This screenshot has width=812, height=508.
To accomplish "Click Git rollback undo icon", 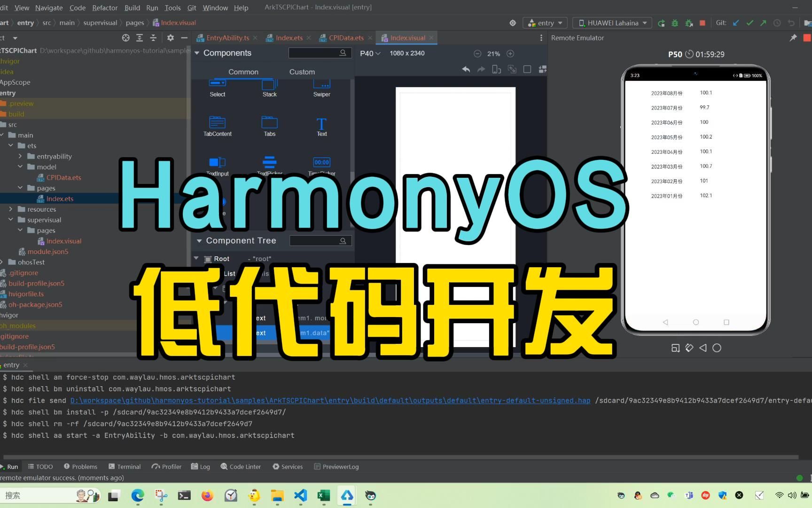I will coord(791,23).
